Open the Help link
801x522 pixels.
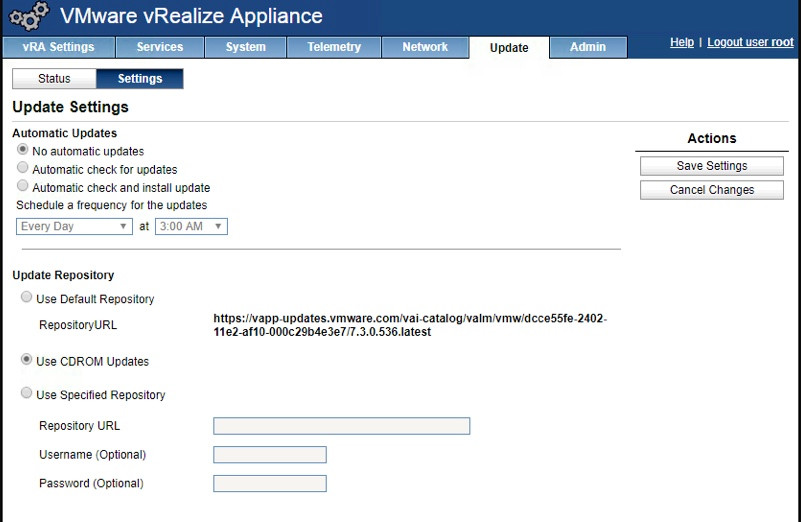[682, 42]
